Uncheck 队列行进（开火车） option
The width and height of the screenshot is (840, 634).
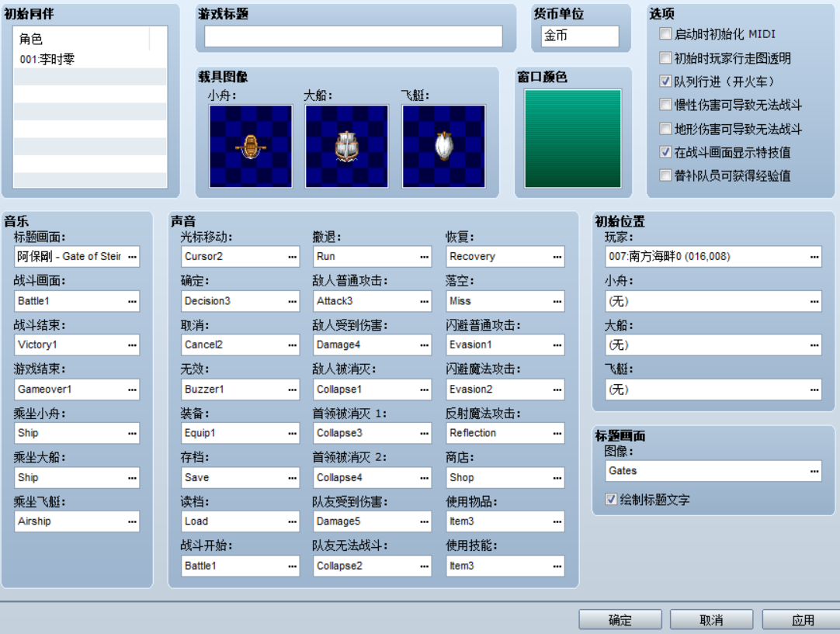click(665, 81)
